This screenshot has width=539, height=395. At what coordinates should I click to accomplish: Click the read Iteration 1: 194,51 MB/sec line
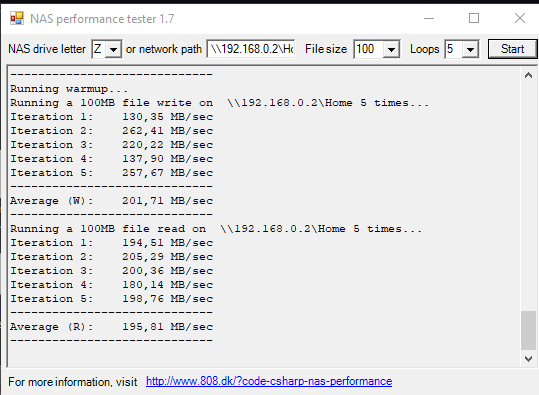(x=111, y=243)
